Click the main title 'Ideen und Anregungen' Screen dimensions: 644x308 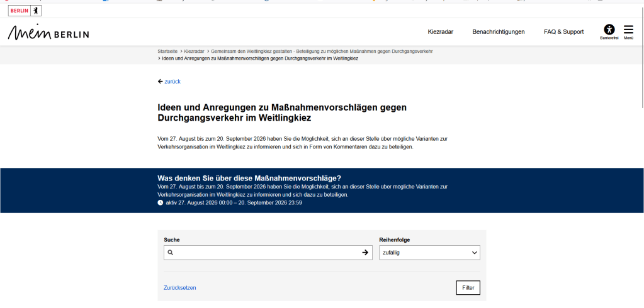[282, 113]
